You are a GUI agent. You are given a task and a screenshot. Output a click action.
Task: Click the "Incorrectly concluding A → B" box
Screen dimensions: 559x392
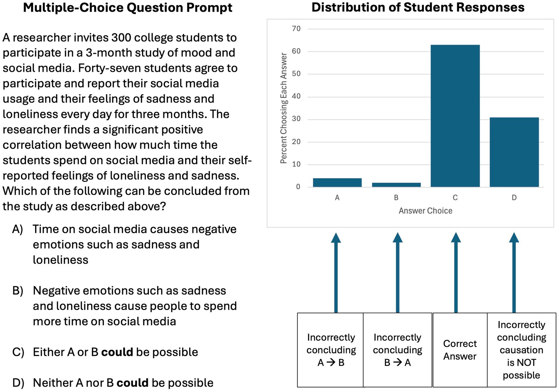click(331, 350)
